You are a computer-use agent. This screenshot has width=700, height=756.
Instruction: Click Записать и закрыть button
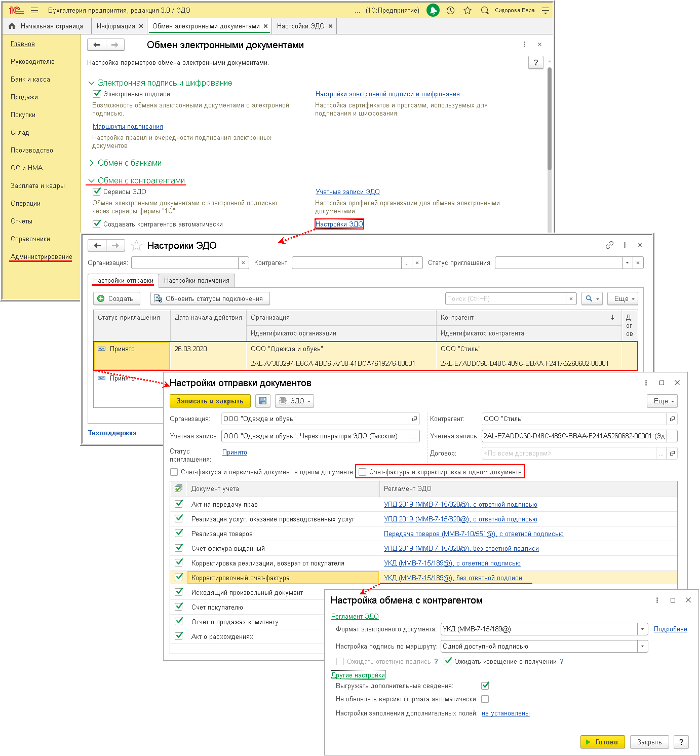210,401
